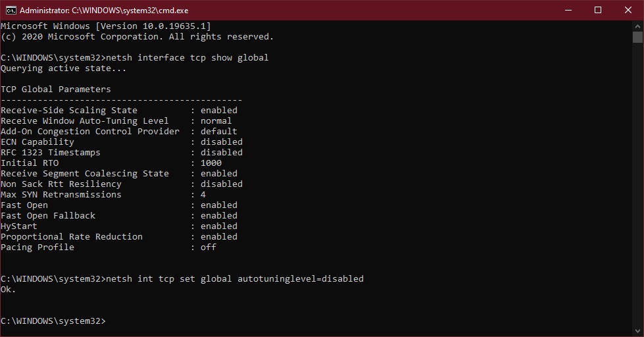Click the 'netsh interface tcp show global' command text
Image resolution: width=644 pixels, height=337 pixels.
pyautogui.click(x=187, y=57)
